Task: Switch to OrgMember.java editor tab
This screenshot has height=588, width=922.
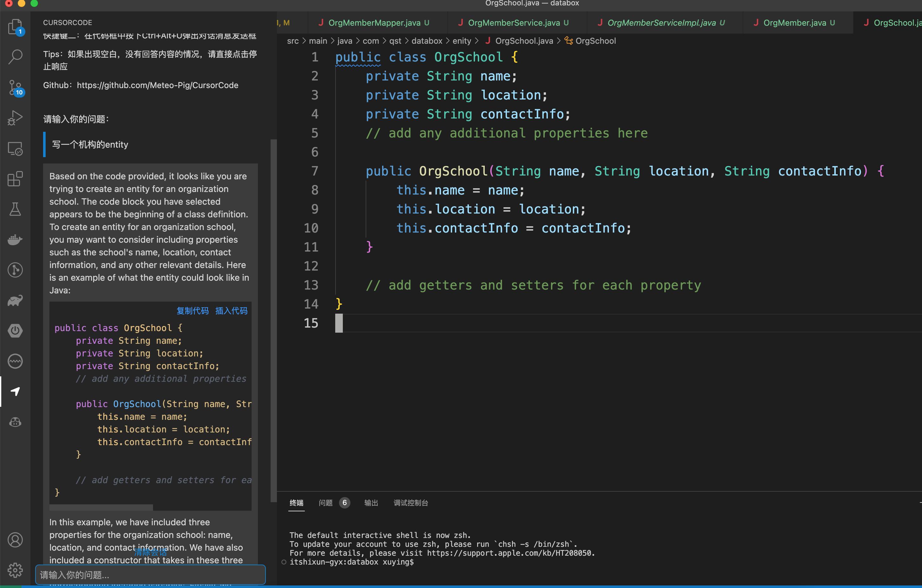Action: (795, 23)
